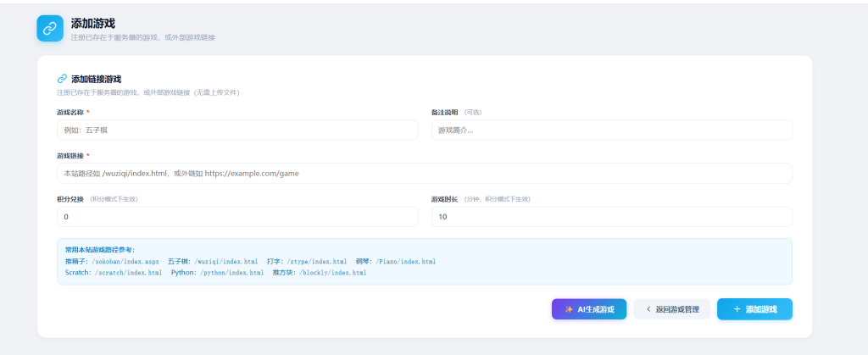Click the 返回游戏管理 button
The image size is (868, 355).
coord(672,309)
